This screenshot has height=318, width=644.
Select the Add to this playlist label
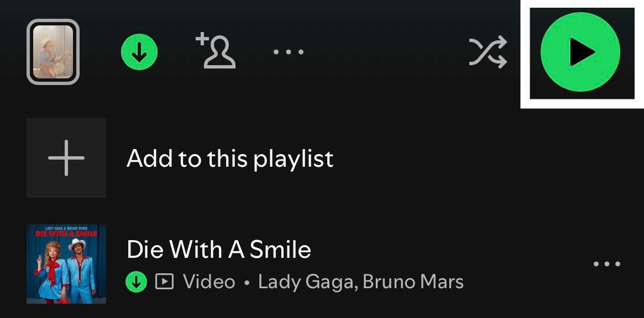click(230, 159)
